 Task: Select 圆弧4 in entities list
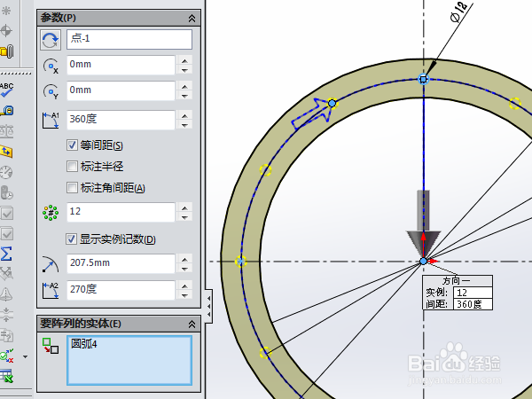coord(84,344)
